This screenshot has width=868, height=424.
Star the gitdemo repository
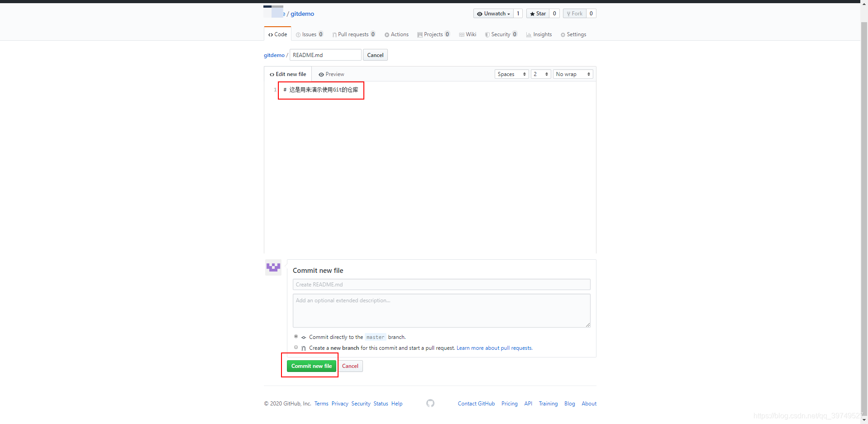[x=538, y=14]
